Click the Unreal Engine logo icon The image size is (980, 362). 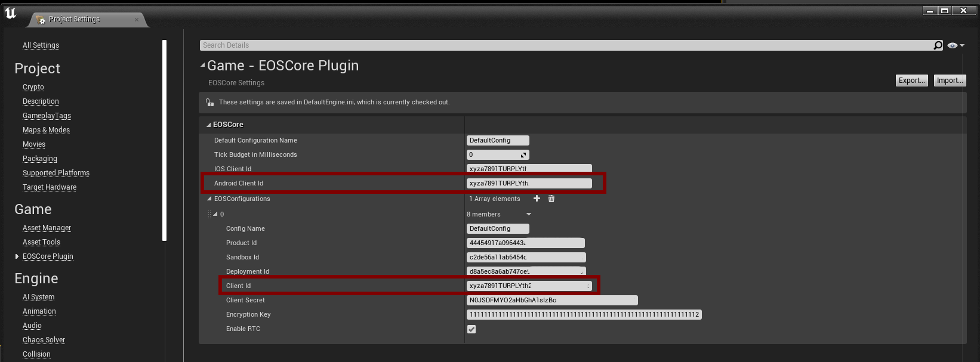[x=11, y=14]
